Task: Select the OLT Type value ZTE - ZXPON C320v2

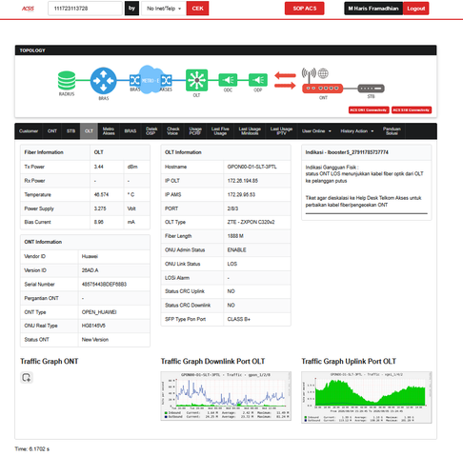Action: [x=251, y=222]
